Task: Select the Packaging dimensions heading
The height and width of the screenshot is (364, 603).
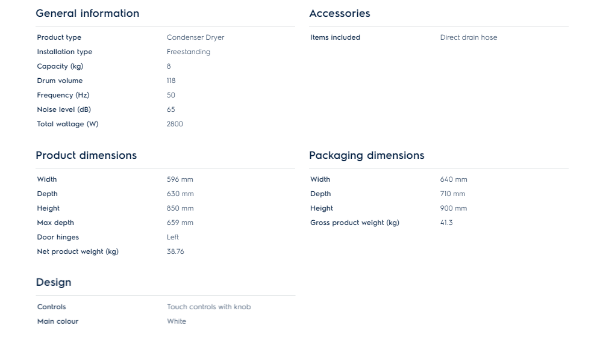Action: click(367, 155)
